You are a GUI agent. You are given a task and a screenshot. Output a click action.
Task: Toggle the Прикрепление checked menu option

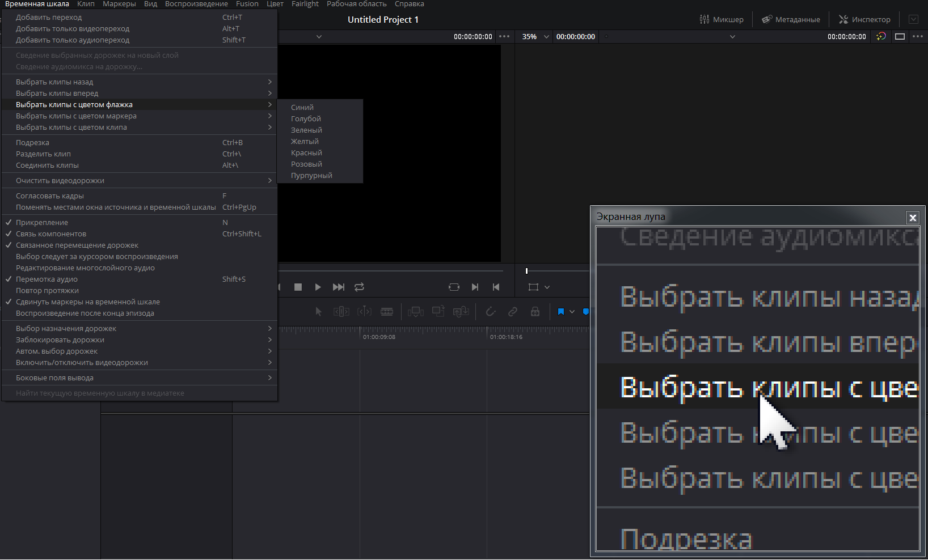(42, 223)
